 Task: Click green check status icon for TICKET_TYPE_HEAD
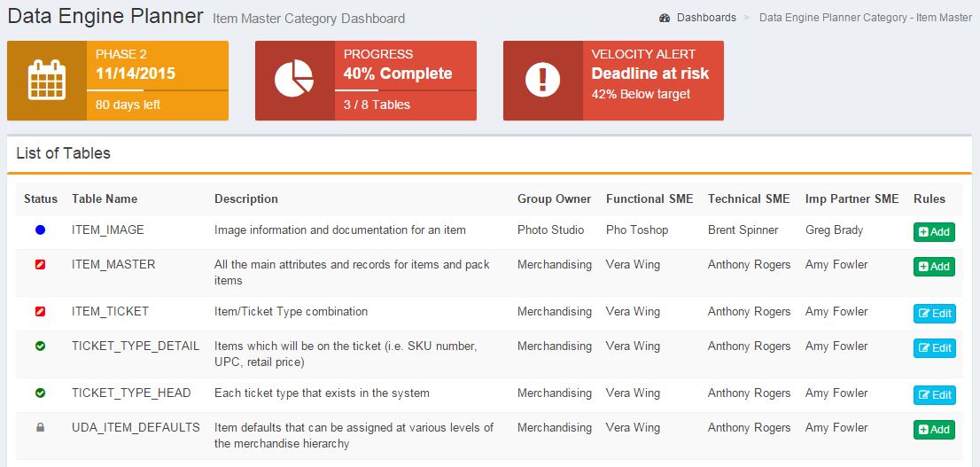[x=41, y=393]
